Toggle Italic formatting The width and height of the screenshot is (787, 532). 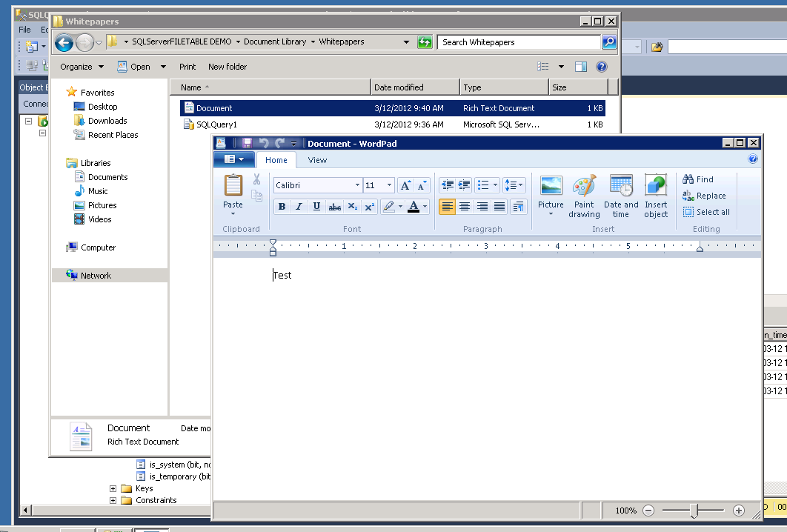tap(299, 207)
